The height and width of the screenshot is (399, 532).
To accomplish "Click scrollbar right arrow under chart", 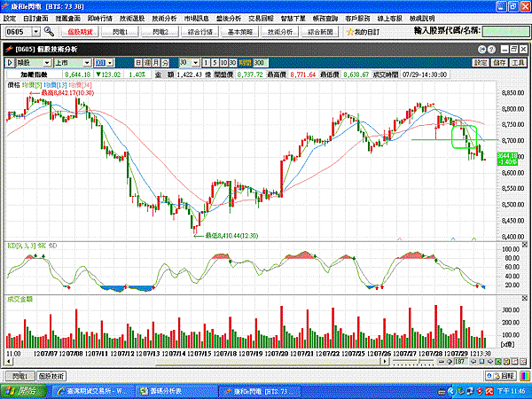I will click(385, 362).
